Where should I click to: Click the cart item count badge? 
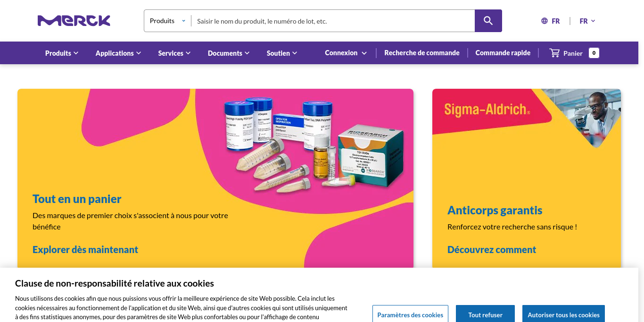click(594, 53)
